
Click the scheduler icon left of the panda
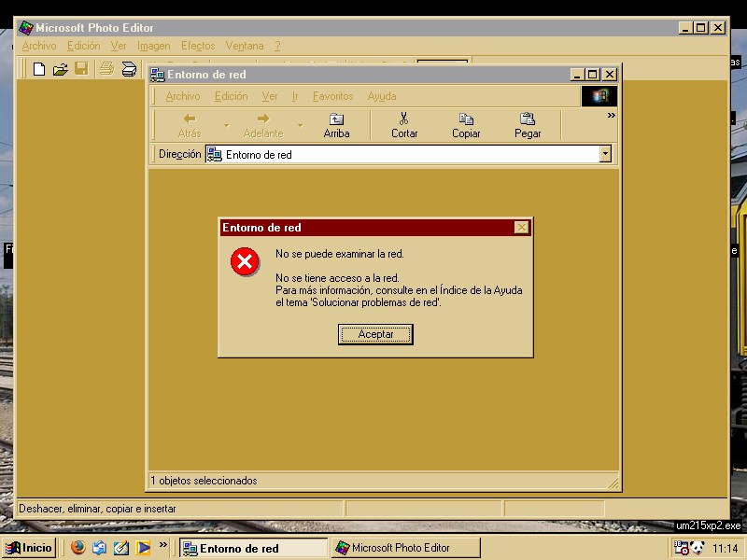[682, 548]
